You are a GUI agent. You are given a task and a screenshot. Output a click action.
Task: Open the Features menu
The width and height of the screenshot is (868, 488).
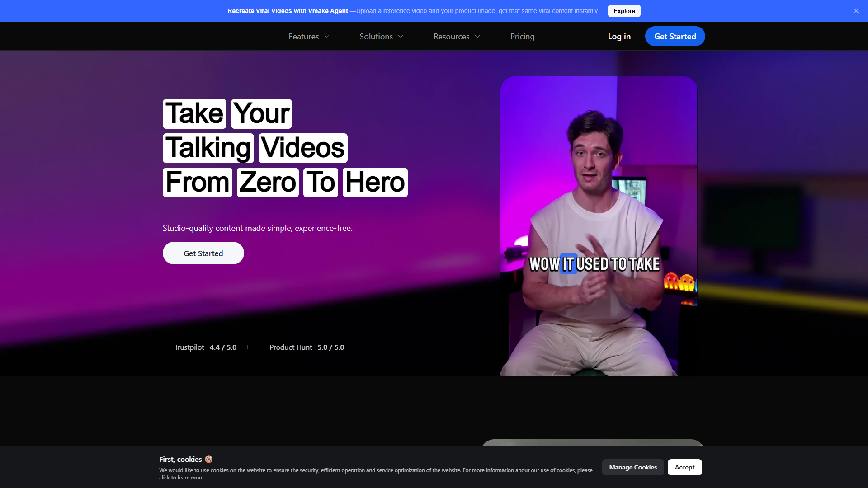(x=304, y=36)
